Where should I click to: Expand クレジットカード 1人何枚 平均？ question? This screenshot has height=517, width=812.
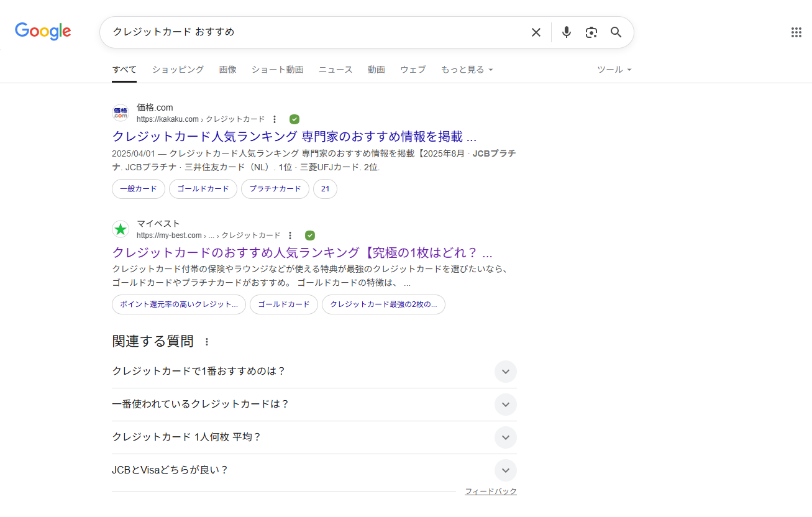click(314, 437)
